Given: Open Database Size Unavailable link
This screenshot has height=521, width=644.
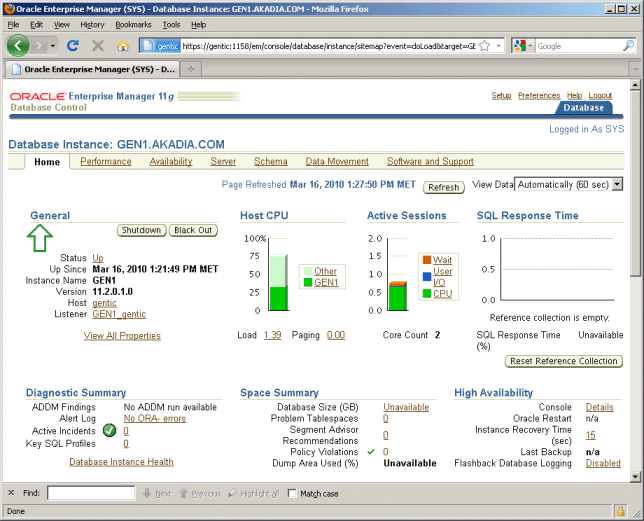Looking at the screenshot, I should (406, 407).
